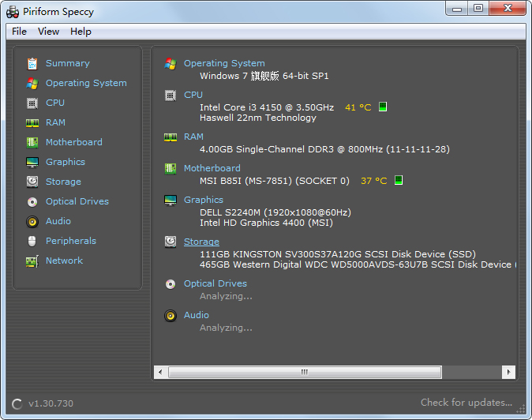Click the Audio speaker icon in sidebar

32,221
